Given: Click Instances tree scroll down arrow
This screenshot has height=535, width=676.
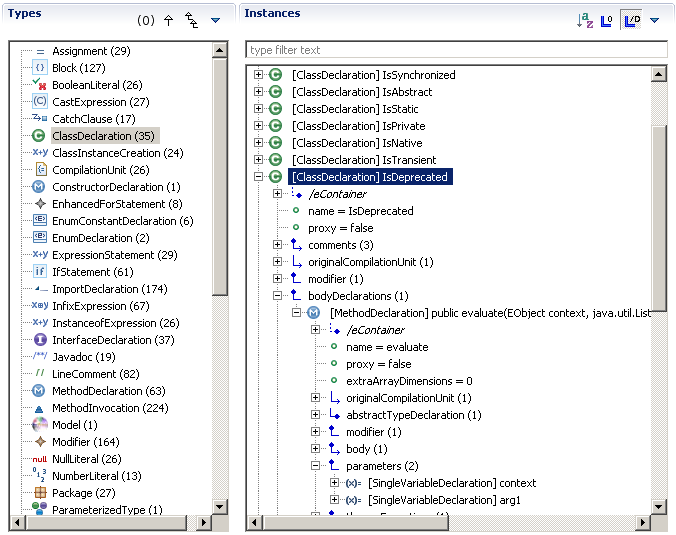Looking at the screenshot, I should pyautogui.click(x=658, y=507).
